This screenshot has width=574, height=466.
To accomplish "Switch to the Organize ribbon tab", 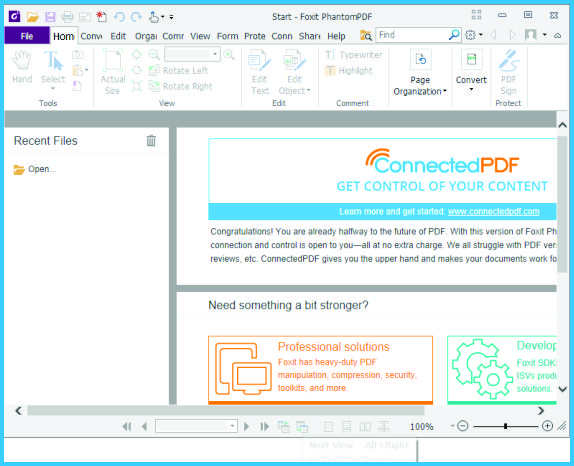I will tap(146, 36).
